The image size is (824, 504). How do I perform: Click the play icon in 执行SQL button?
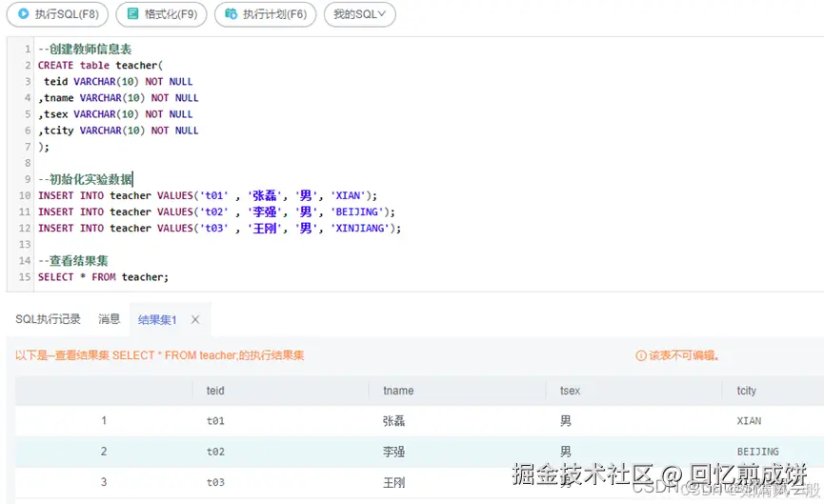[x=23, y=13]
